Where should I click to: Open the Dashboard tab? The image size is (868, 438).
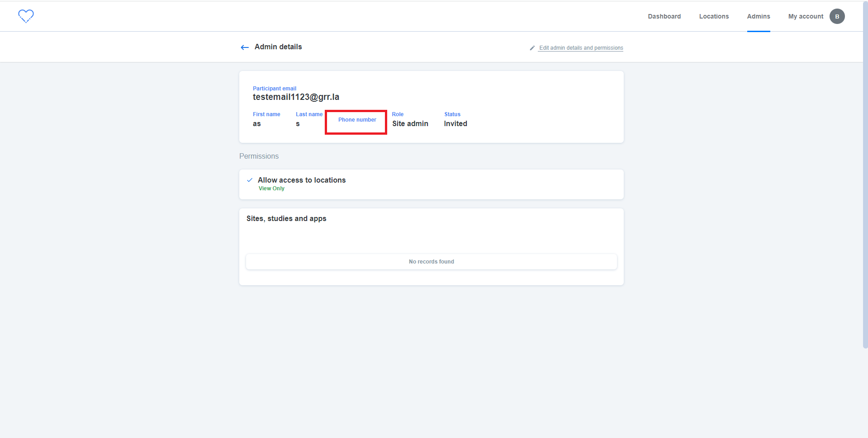[664, 16]
